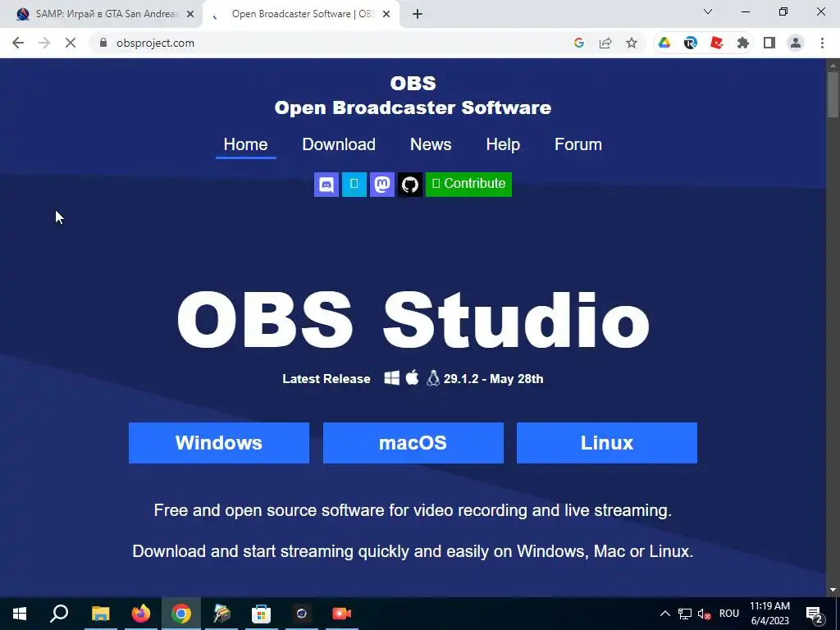Open the News nav item
This screenshot has width=840, height=630.
click(x=431, y=144)
